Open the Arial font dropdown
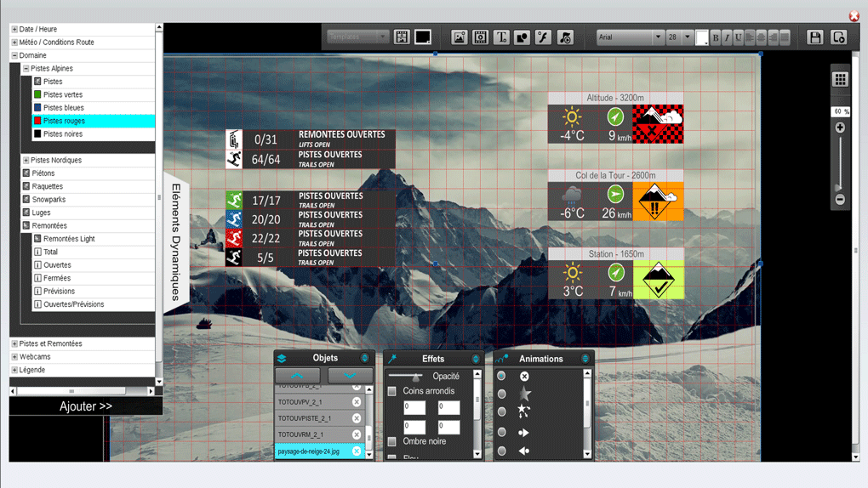This screenshot has height=488, width=868. (630, 37)
